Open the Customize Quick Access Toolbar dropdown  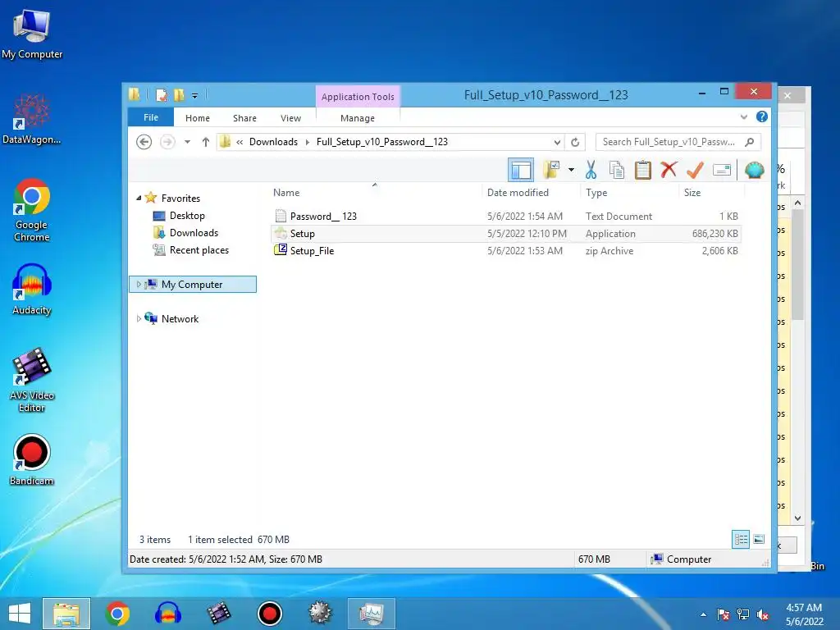coord(194,96)
